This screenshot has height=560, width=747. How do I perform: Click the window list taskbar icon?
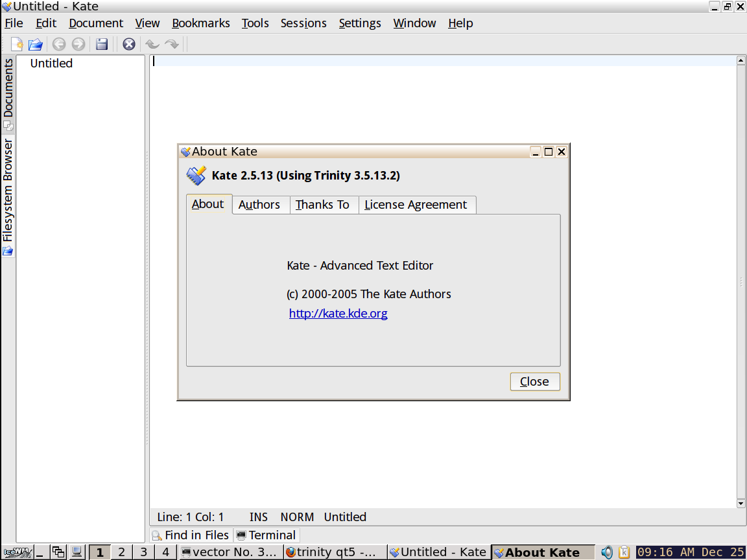(x=58, y=552)
